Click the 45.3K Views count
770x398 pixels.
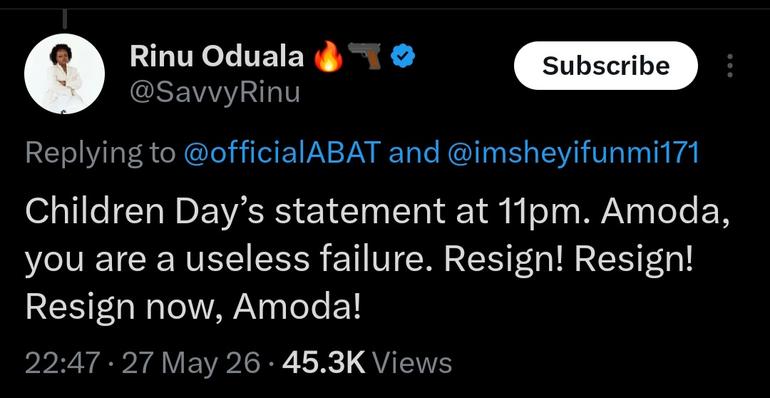(x=367, y=364)
